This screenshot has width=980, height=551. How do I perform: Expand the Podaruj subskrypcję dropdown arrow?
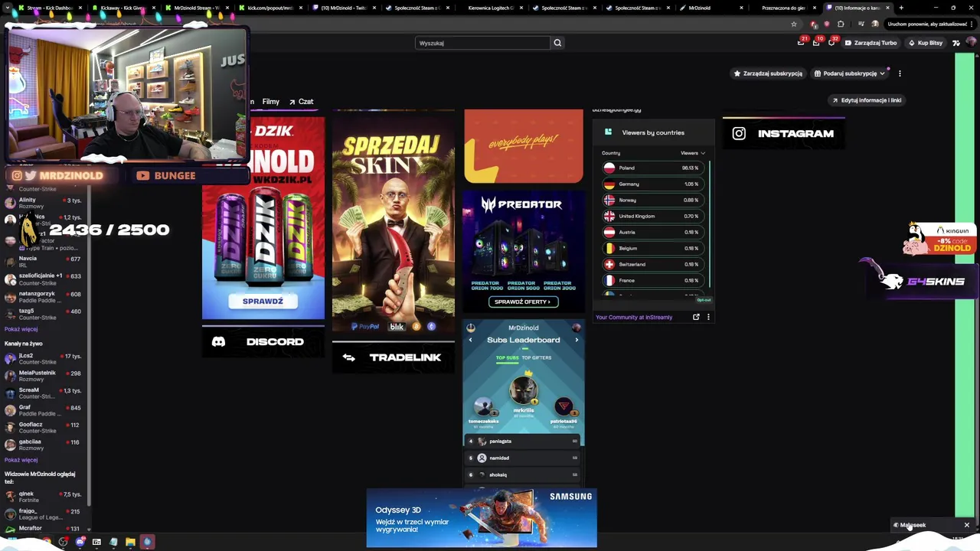882,73
